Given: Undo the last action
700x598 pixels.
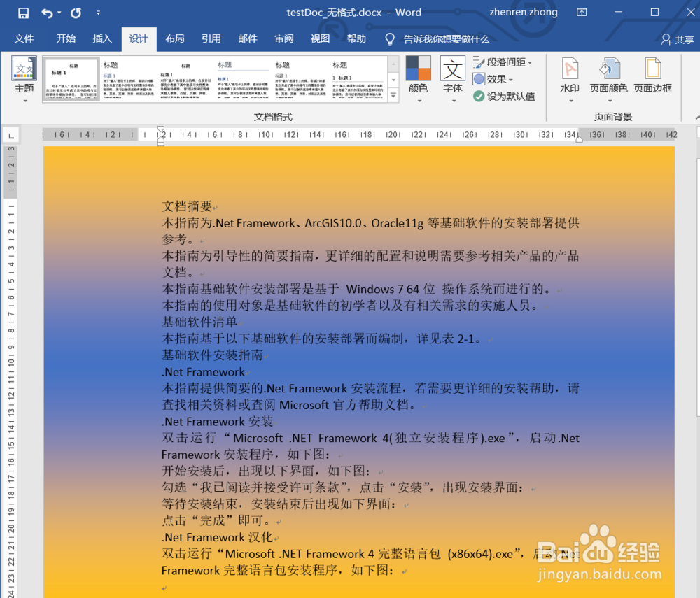Looking at the screenshot, I should pyautogui.click(x=47, y=13).
